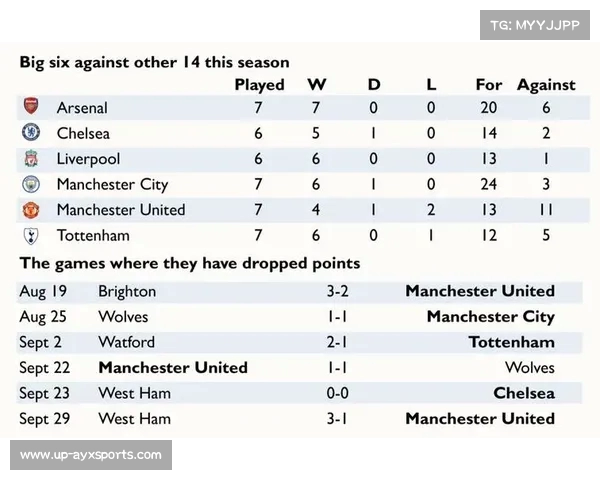Click bold Manchester United in Sept 22 row
The width and height of the screenshot is (600, 480).
[173, 367]
